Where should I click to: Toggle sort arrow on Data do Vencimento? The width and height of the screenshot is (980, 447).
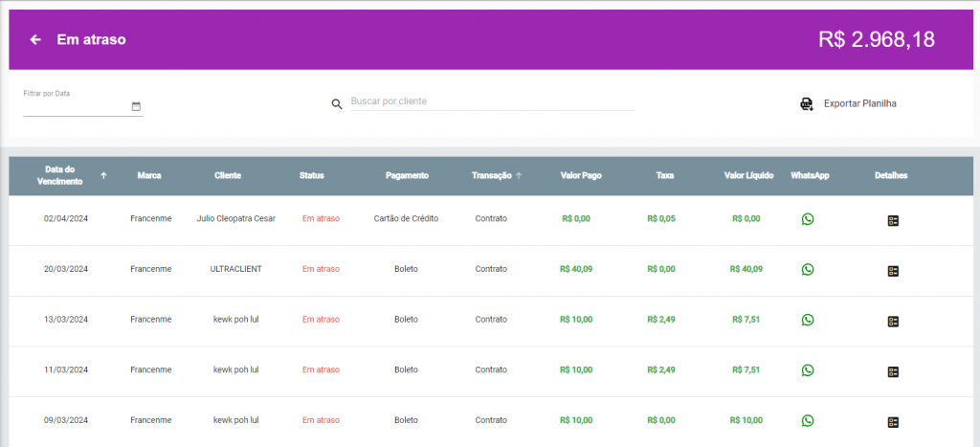(103, 176)
